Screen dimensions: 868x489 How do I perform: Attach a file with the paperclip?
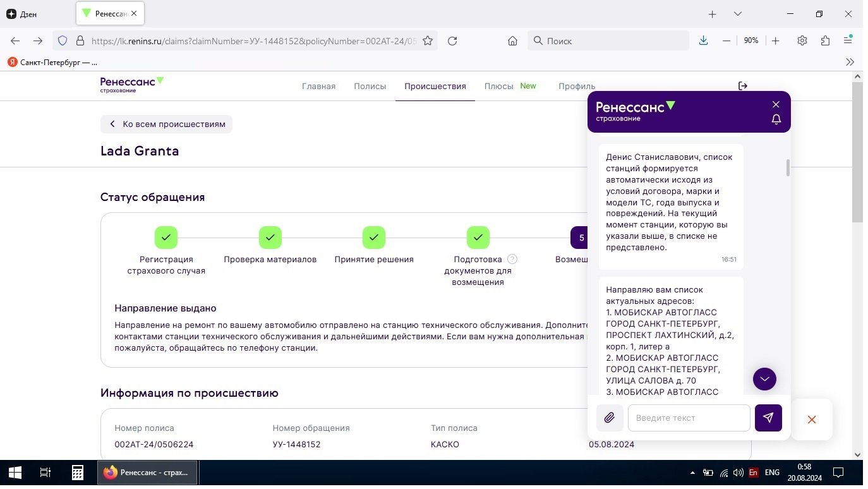coord(609,418)
